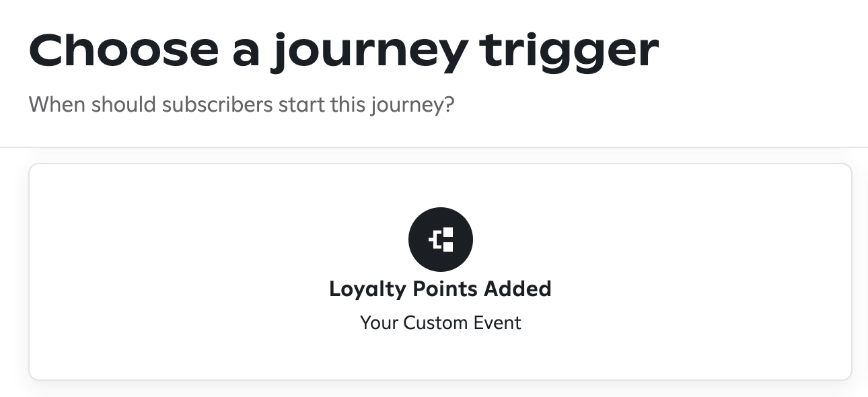
Task: Select the dark circular journey trigger icon
Action: (441, 240)
